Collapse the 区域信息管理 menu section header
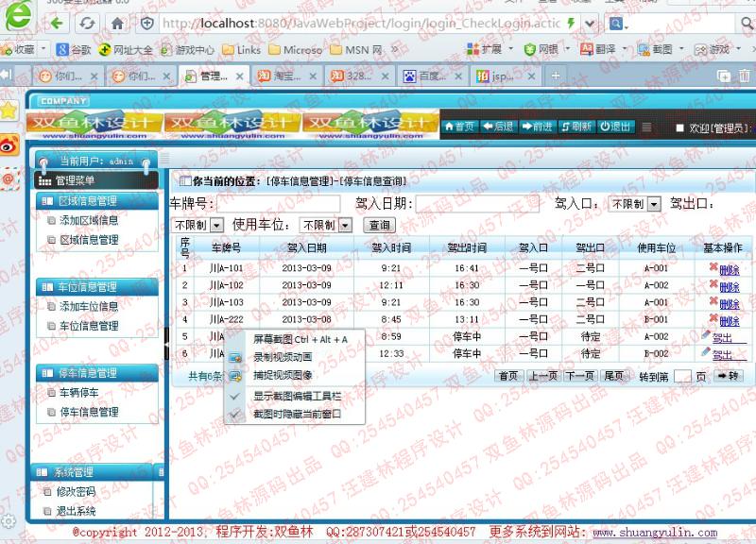The image size is (756, 544). (97, 201)
